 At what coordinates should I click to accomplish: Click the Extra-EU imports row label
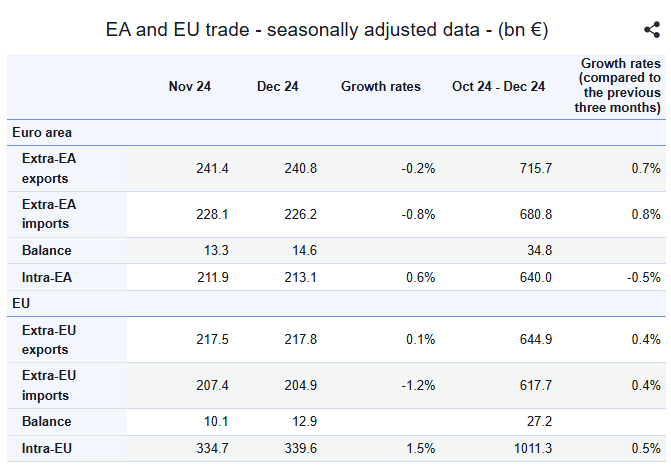[x=49, y=385]
